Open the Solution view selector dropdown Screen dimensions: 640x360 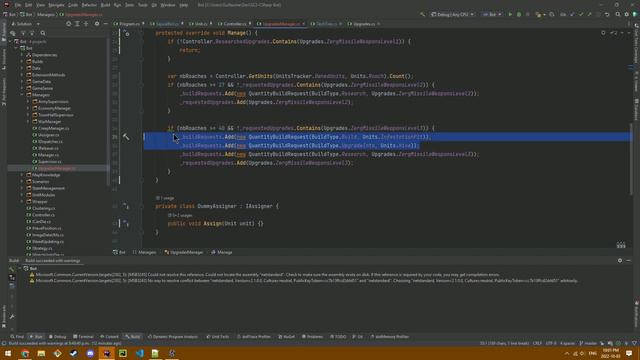click(x=26, y=24)
